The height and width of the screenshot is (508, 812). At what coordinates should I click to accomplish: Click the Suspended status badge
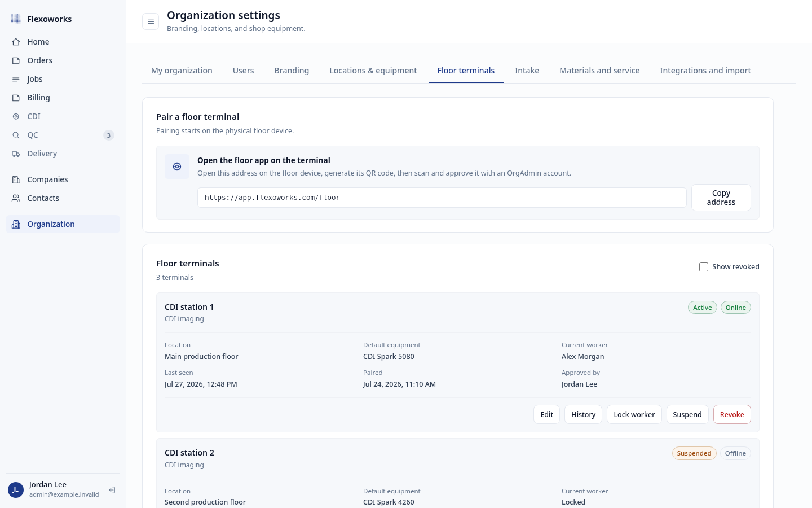(x=694, y=453)
